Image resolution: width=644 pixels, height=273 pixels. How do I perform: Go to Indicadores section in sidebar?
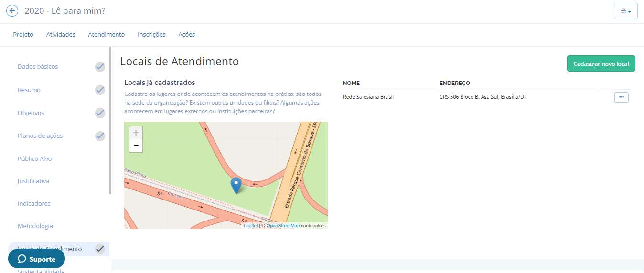coord(34,203)
